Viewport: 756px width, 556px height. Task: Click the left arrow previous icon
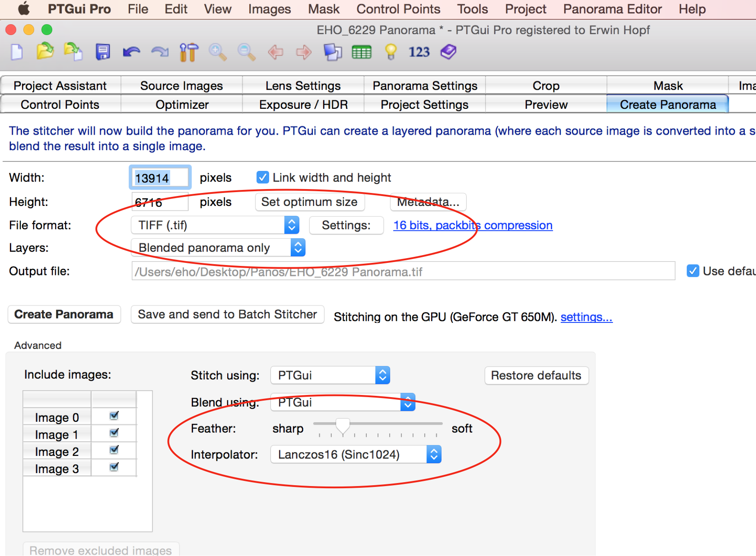coord(276,52)
